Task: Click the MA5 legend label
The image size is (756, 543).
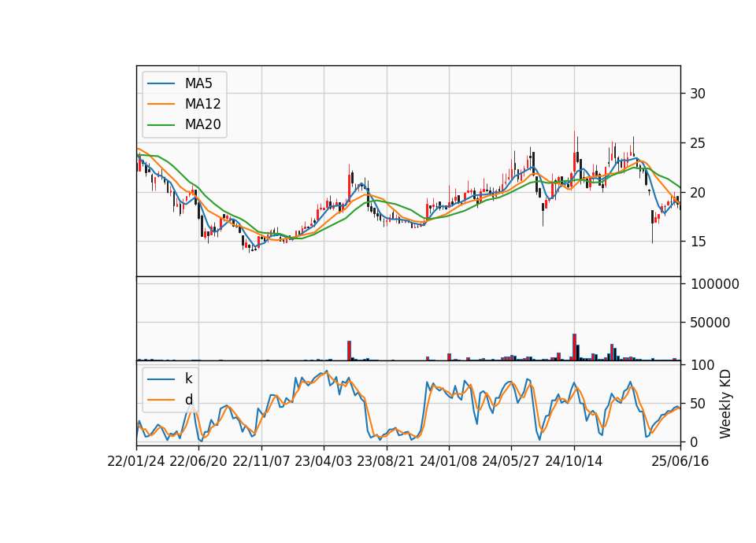Action: [x=198, y=83]
